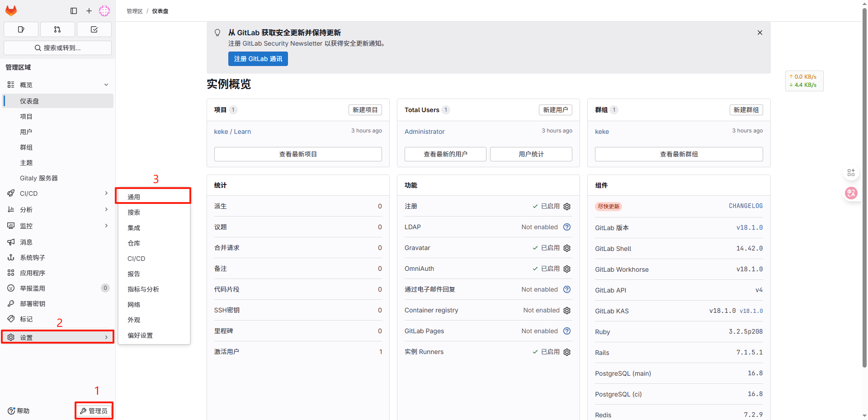868x420 pixels.
Task: Open the CHANGELOG link
Action: click(745, 206)
